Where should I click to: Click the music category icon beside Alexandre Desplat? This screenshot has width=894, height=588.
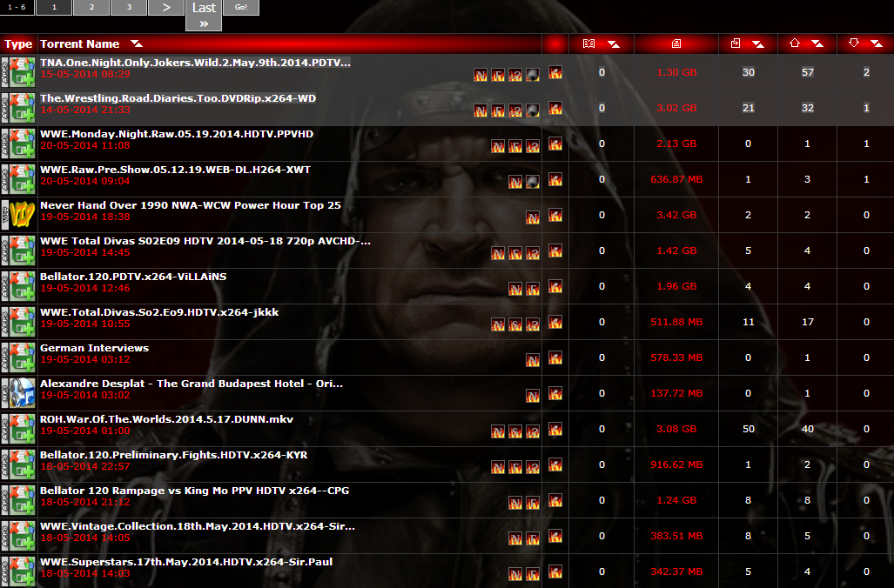point(18,393)
